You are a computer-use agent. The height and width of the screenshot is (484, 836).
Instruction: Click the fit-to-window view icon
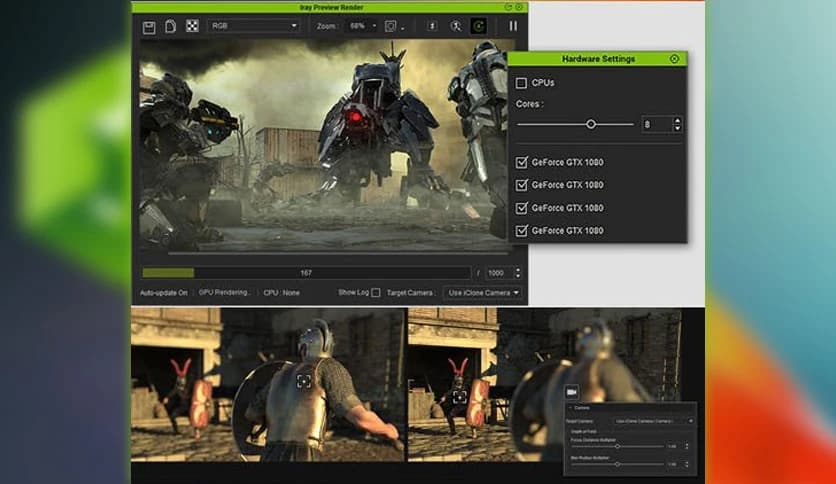[390, 26]
